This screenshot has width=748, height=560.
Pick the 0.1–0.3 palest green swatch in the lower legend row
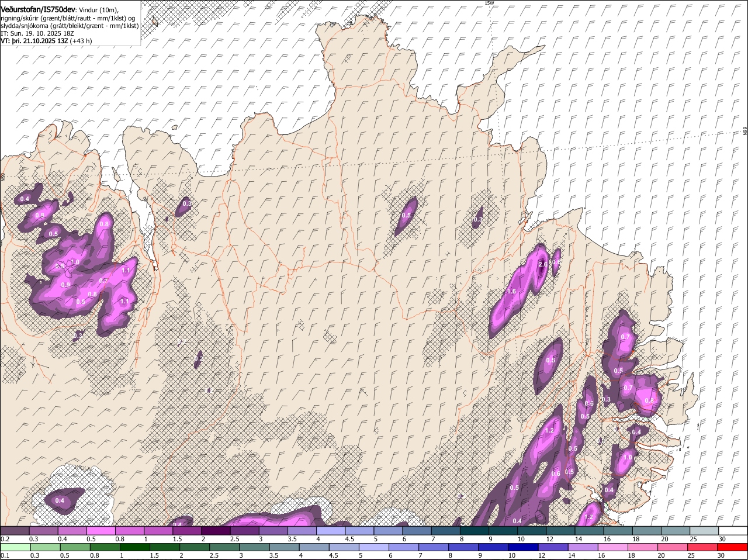(x=16, y=547)
